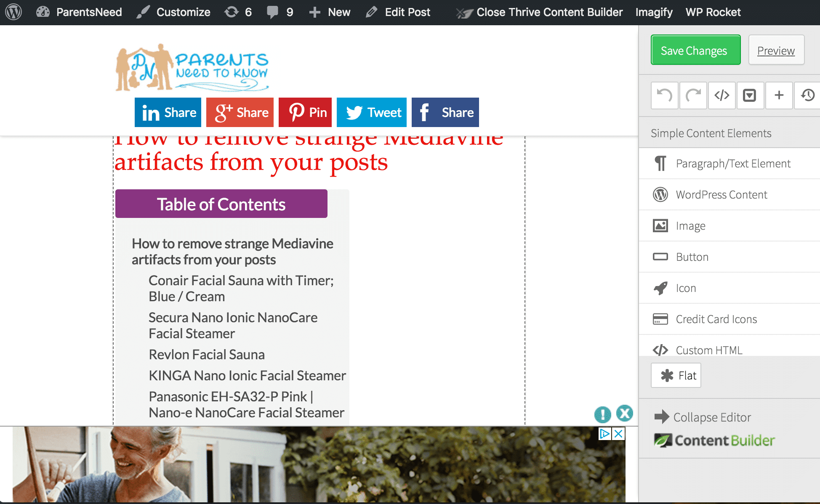This screenshot has height=504, width=820.
Task: Share the post on Google Plus
Action: point(240,112)
